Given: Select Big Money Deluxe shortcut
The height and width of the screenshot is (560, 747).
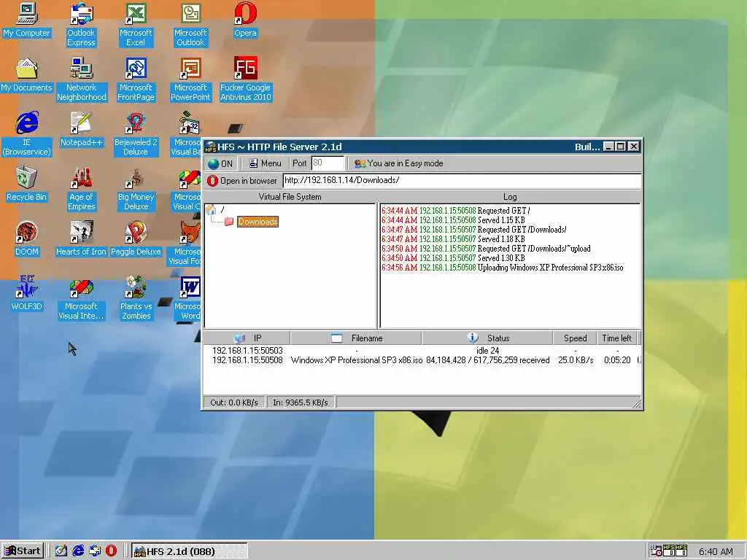Looking at the screenshot, I should pos(136,189).
